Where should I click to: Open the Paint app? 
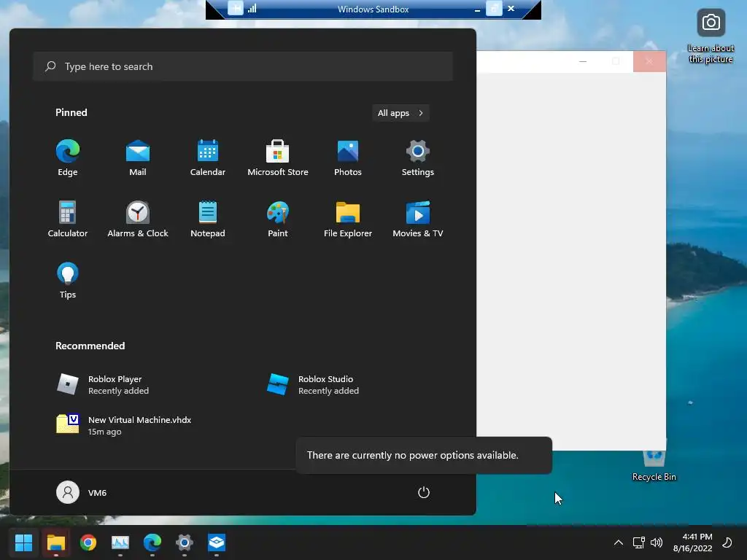click(x=278, y=219)
